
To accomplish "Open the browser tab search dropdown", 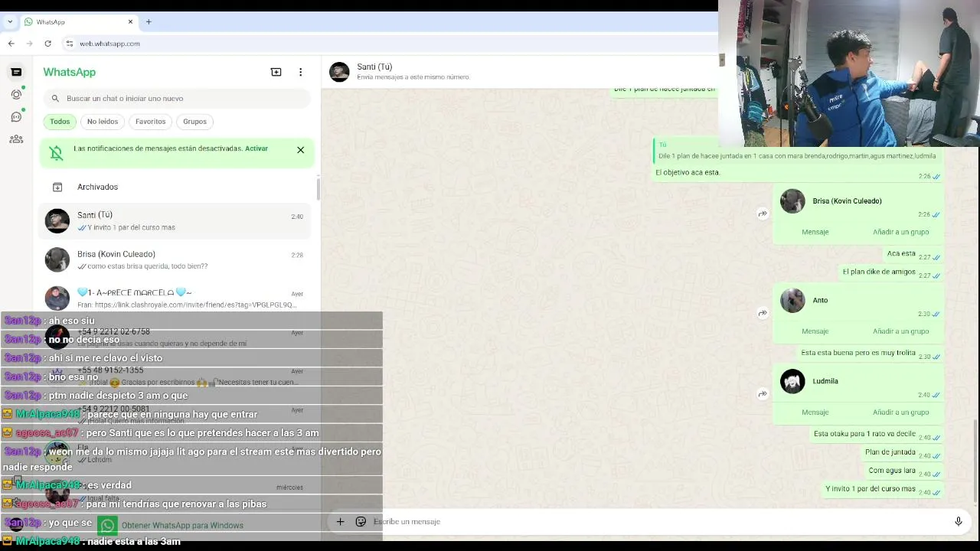I will pos(10,21).
